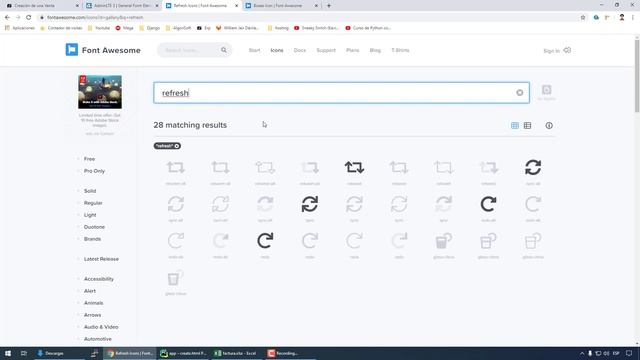Select the Automotive category filter
Image resolution: width=640 pixels, height=360 pixels.
(98, 339)
